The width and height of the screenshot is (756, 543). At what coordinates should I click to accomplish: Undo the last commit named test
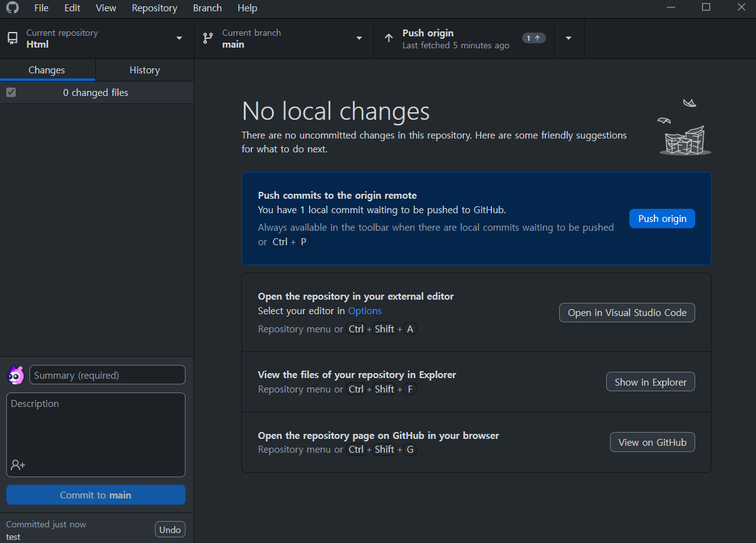pos(170,529)
